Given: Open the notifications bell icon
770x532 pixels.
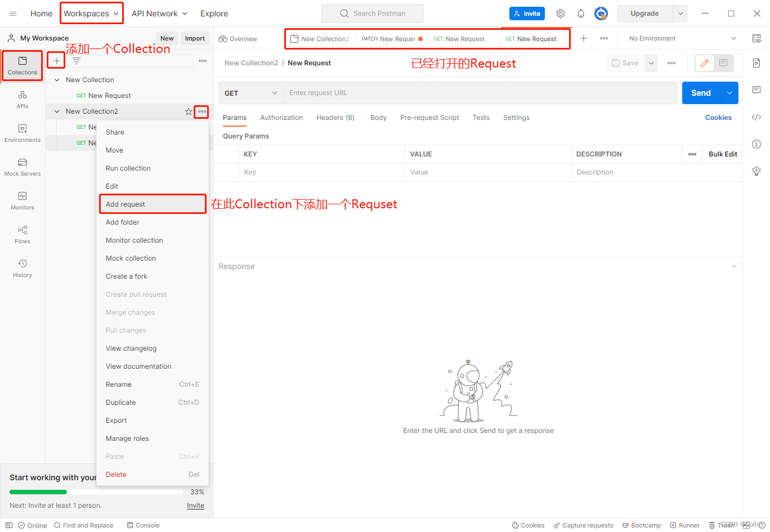Looking at the screenshot, I should pos(581,14).
